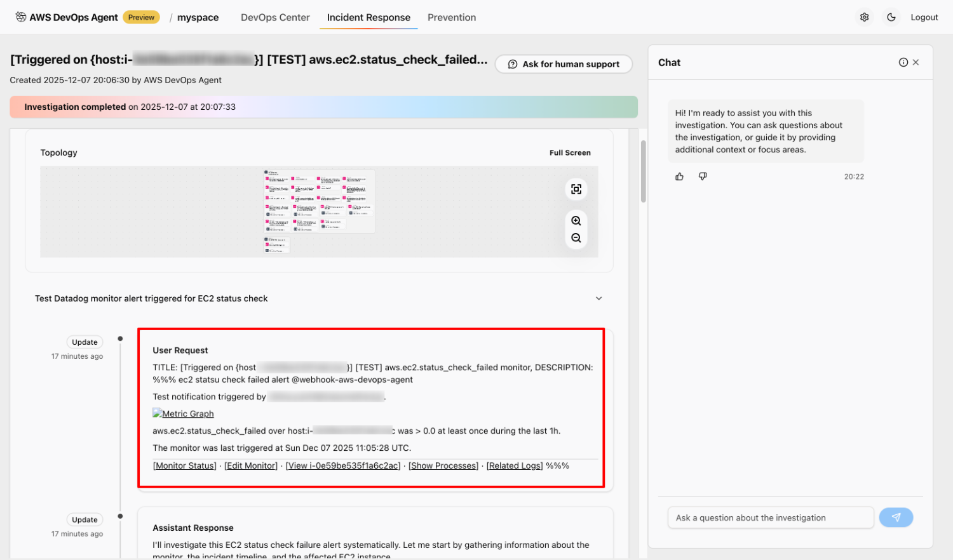Click the myspace breadcrumb
The width and height of the screenshot is (953, 560).
tap(198, 17)
